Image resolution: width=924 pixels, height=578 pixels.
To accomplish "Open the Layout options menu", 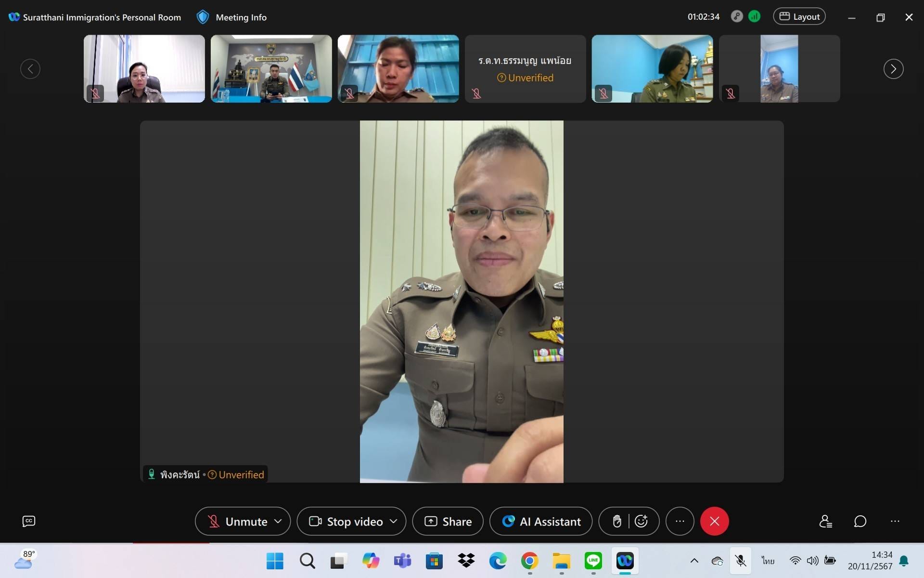I will (799, 17).
